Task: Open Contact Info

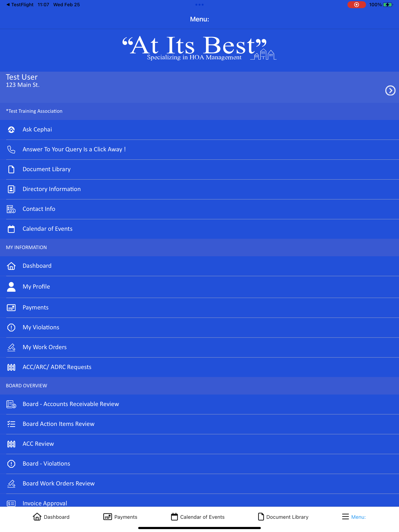Action: click(x=199, y=209)
